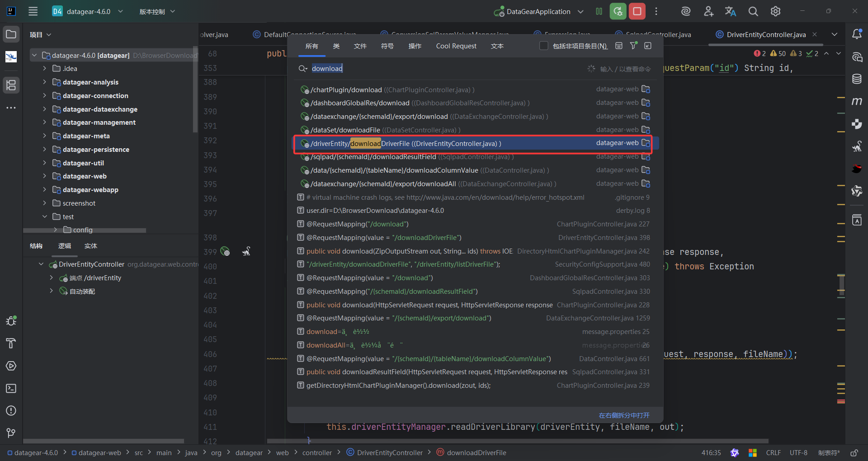Image resolution: width=868 pixels, height=461 pixels.
Task: Open the datagear-4.6.0 project dropdown
Action: 88,11
